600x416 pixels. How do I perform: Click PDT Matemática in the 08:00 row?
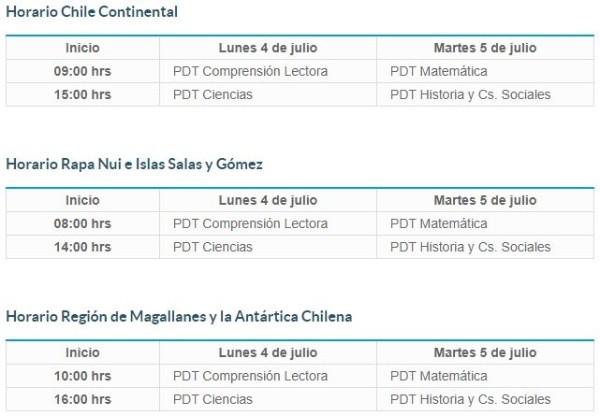click(439, 223)
